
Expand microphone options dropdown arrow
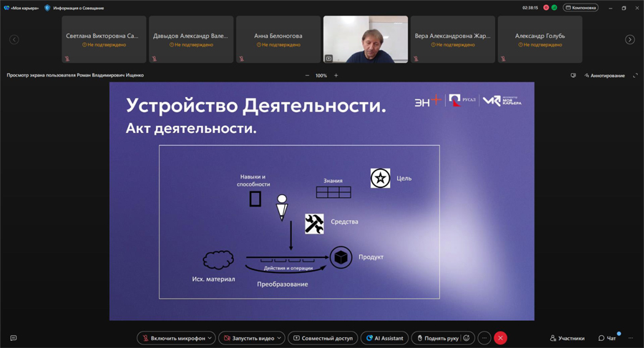click(210, 338)
